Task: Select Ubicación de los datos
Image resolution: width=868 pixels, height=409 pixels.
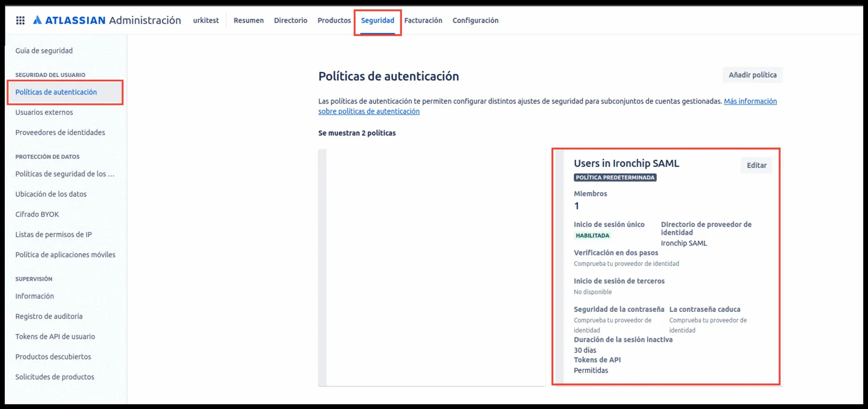Action: tap(51, 194)
